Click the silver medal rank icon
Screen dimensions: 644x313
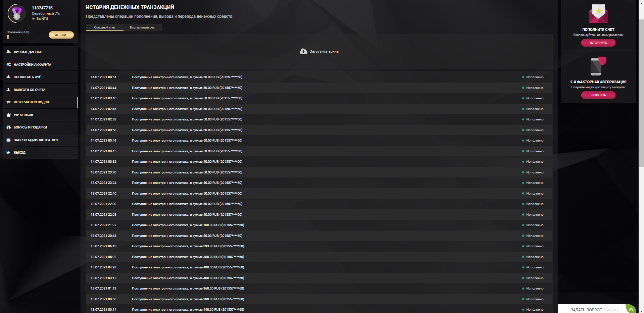click(x=16, y=13)
